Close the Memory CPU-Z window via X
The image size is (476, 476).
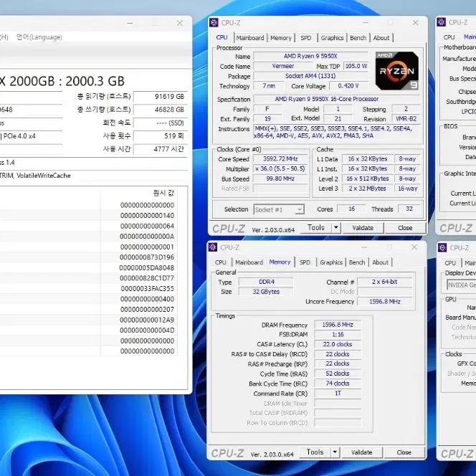(414, 247)
